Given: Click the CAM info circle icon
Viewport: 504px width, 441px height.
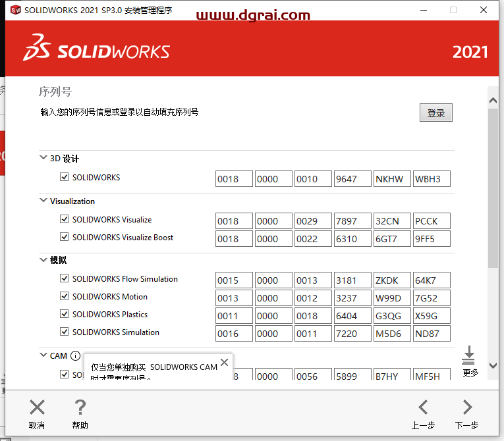Looking at the screenshot, I should point(75,356).
